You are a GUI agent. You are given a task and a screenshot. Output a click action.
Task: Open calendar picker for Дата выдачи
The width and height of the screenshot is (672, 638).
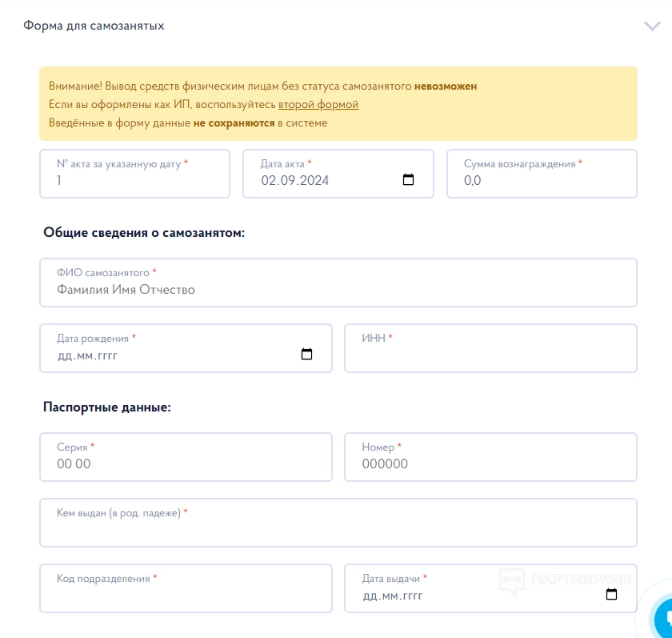click(x=611, y=595)
